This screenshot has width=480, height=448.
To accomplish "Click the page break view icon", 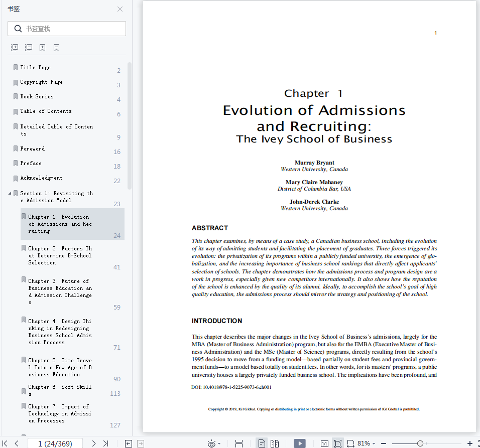I will pos(239,443).
